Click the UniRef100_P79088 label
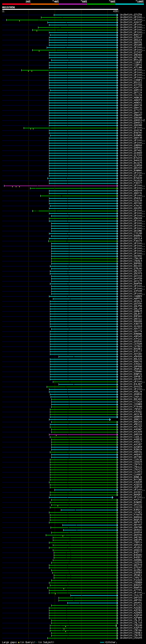The image size is (146, 644). (x=131, y=407)
